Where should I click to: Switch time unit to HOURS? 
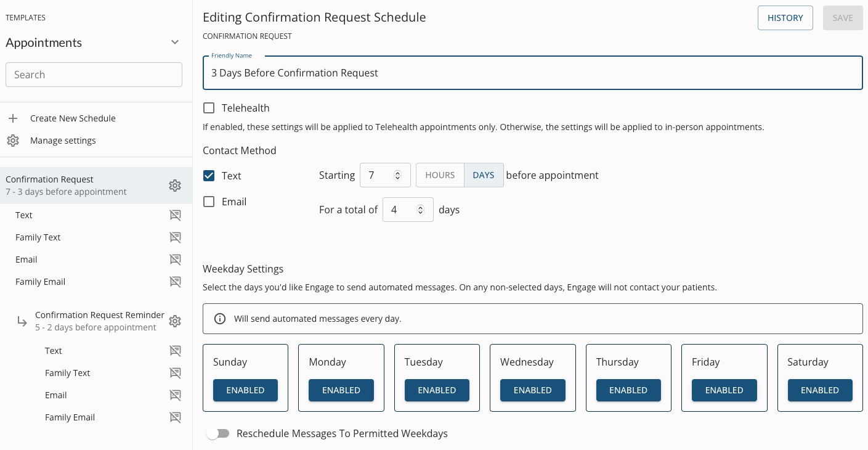click(x=440, y=175)
